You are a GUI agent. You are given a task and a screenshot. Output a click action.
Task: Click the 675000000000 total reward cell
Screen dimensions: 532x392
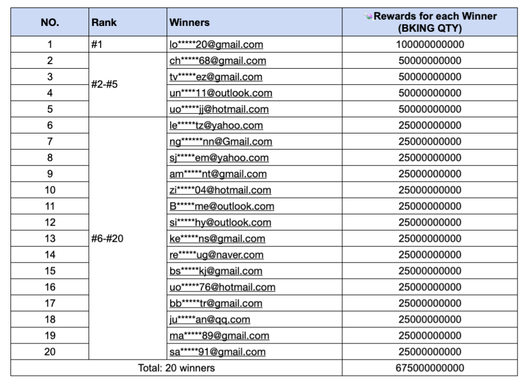click(x=430, y=368)
